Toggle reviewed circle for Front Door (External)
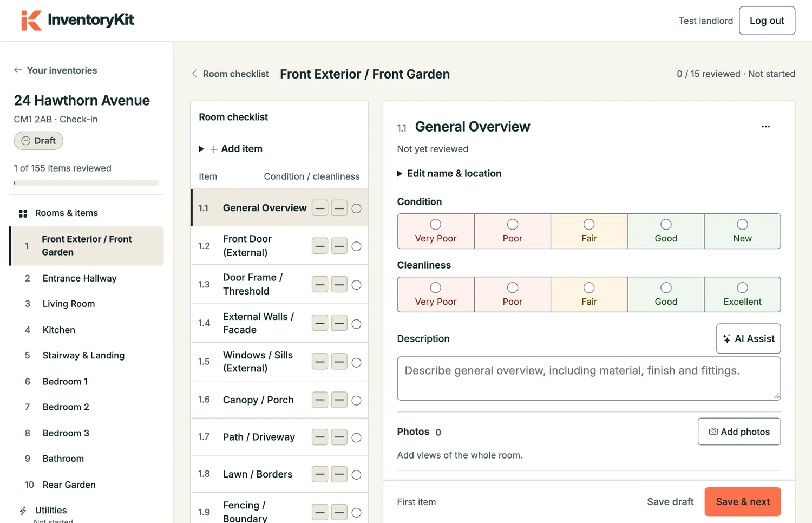The width and height of the screenshot is (812, 523). (356, 246)
